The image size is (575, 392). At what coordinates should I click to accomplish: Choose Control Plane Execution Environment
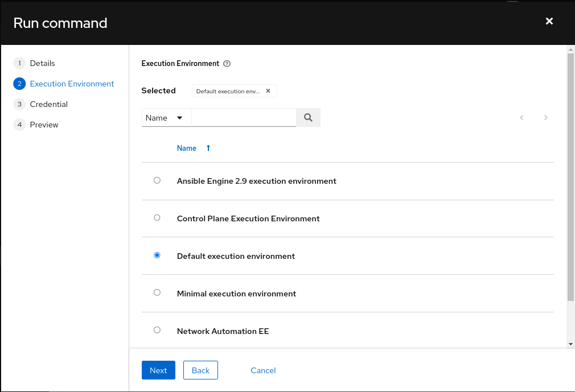click(x=157, y=217)
